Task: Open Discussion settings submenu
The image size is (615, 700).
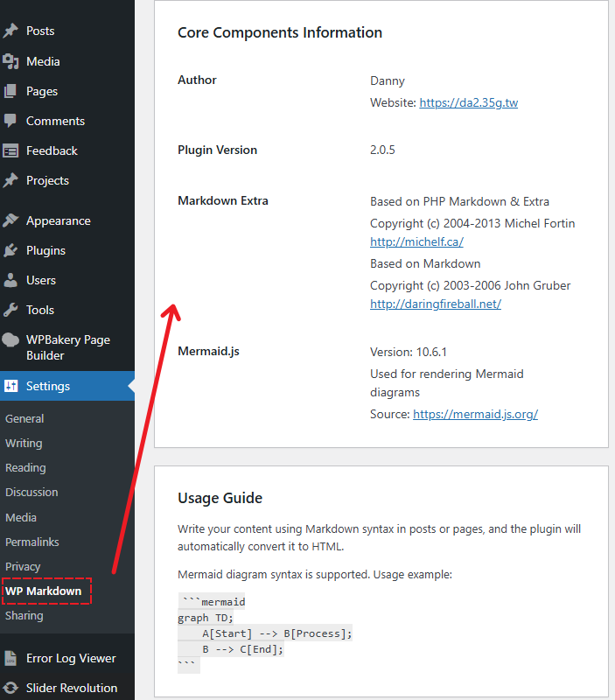Action: (x=31, y=493)
